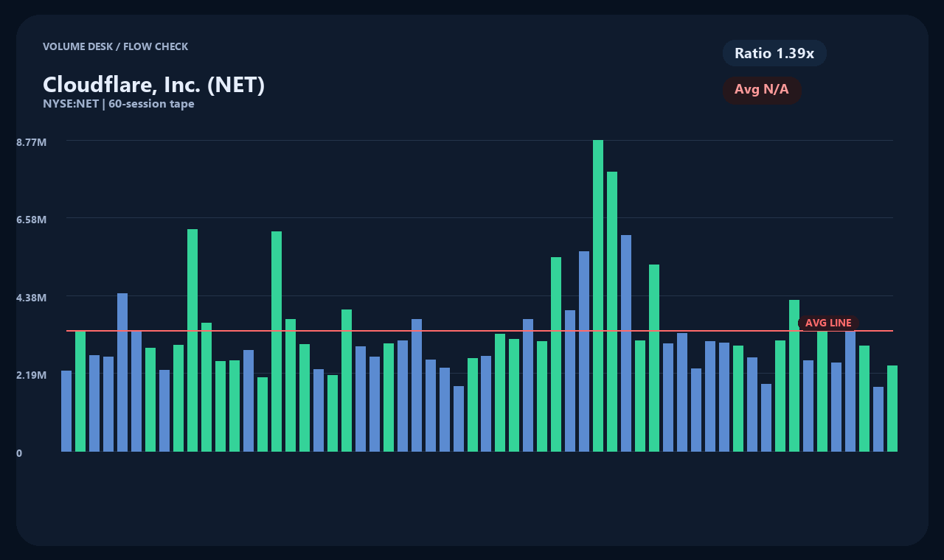Click the NYSE:NET | 60-session tape subtitle
Viewport: 944px width, 560px height.
119,104
